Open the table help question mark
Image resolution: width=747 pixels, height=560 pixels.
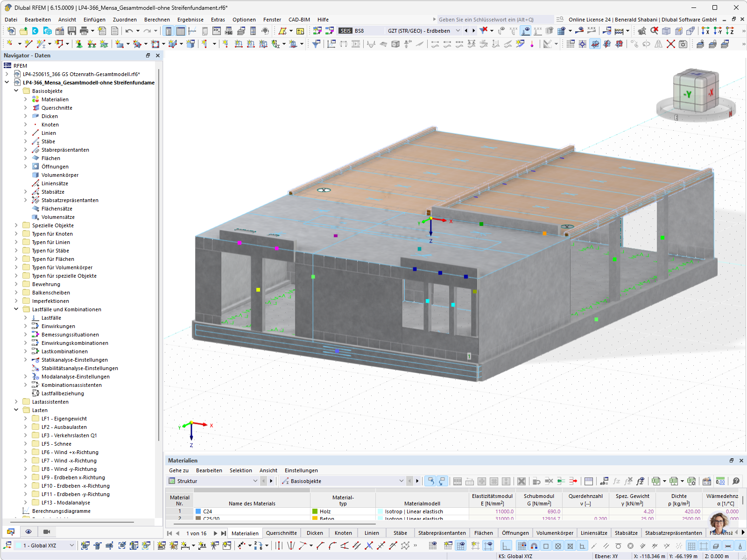point(736,481)
